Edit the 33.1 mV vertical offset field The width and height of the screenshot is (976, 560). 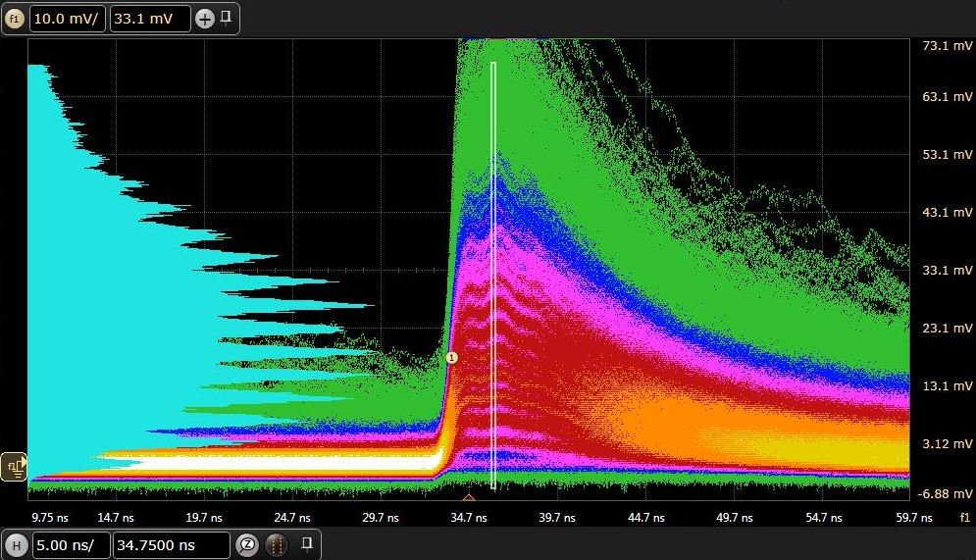(x=149, y=19)
